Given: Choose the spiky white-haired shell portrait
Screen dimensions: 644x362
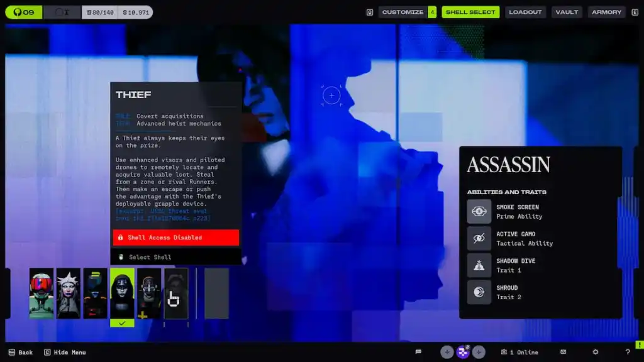Looking at the screenshot, I should [69, 293].
